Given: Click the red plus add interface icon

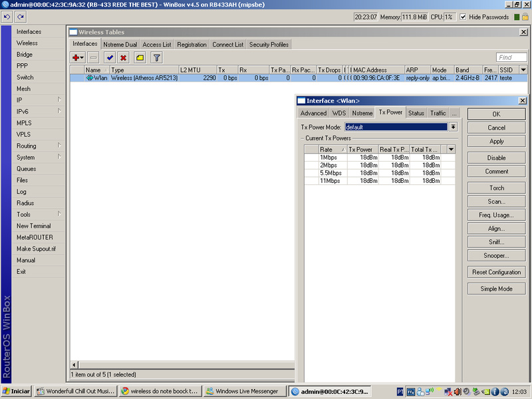Looking at the screenshot, I should pyautogui.click(x=78, y=58).
